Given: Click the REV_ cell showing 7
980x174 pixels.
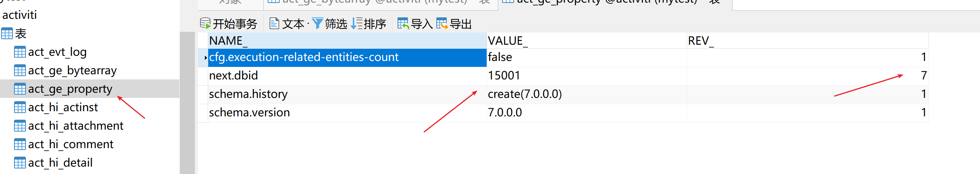Looking at the screenshot, I should click(808, 76).
